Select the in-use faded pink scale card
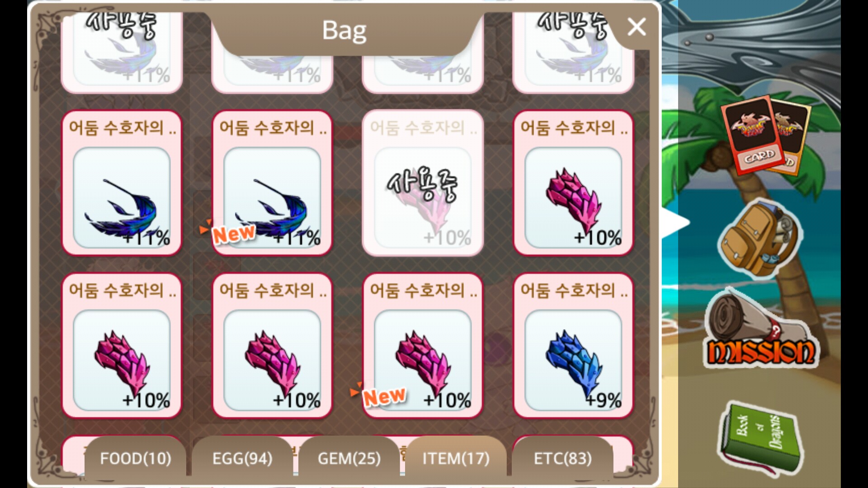868x488 pixels. [423, 183]
